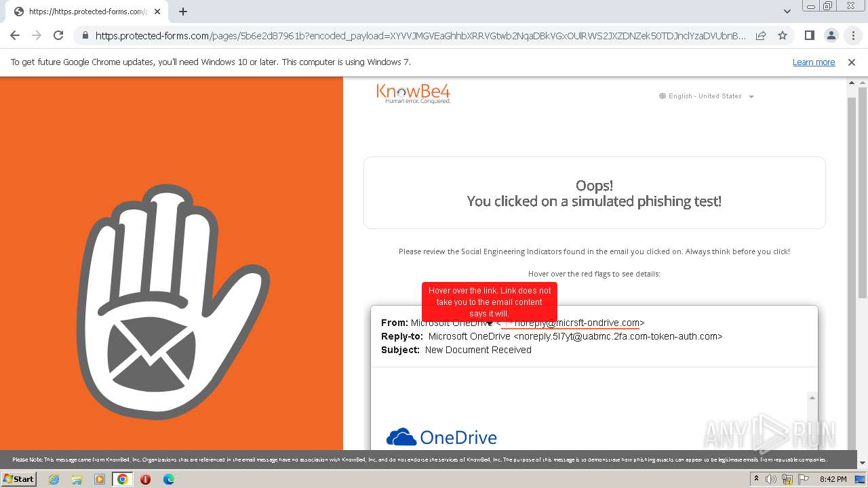
Task: Click the Reply-to noreply.5l7yt address text
Action: [618, 336]
